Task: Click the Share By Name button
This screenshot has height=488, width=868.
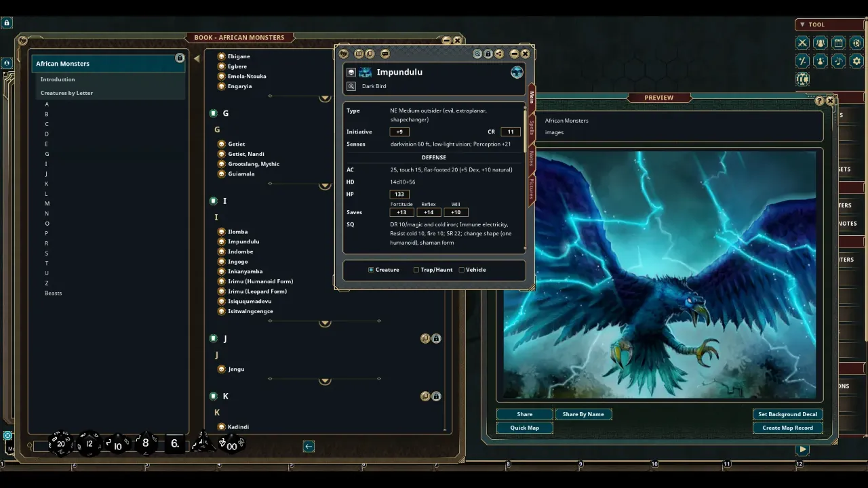Action: (x=583, y=414)
